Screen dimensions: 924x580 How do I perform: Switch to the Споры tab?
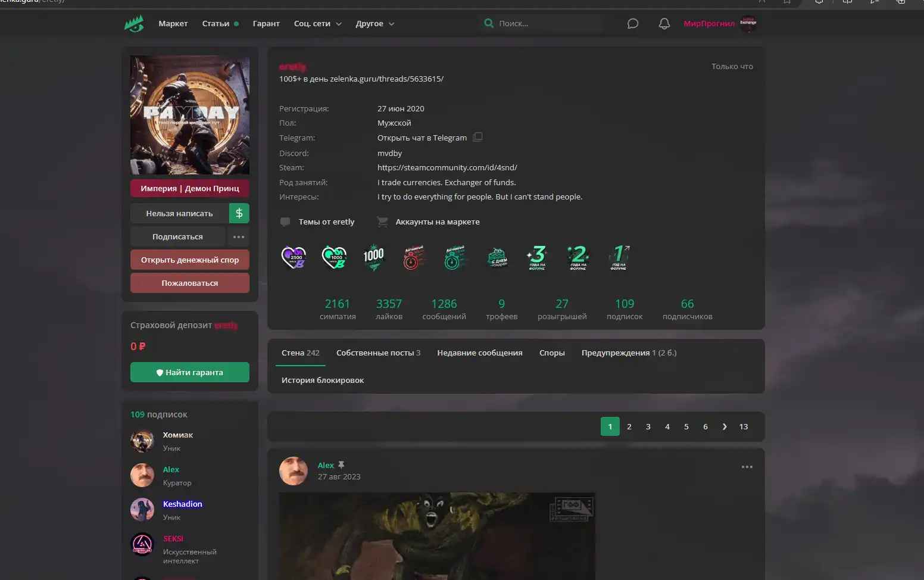tap(552, 353)
